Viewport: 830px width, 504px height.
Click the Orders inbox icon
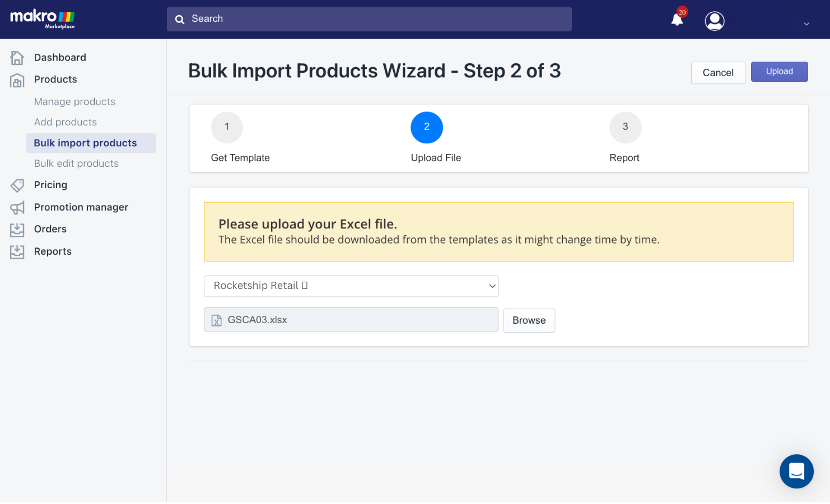click(x=17, y=230)
